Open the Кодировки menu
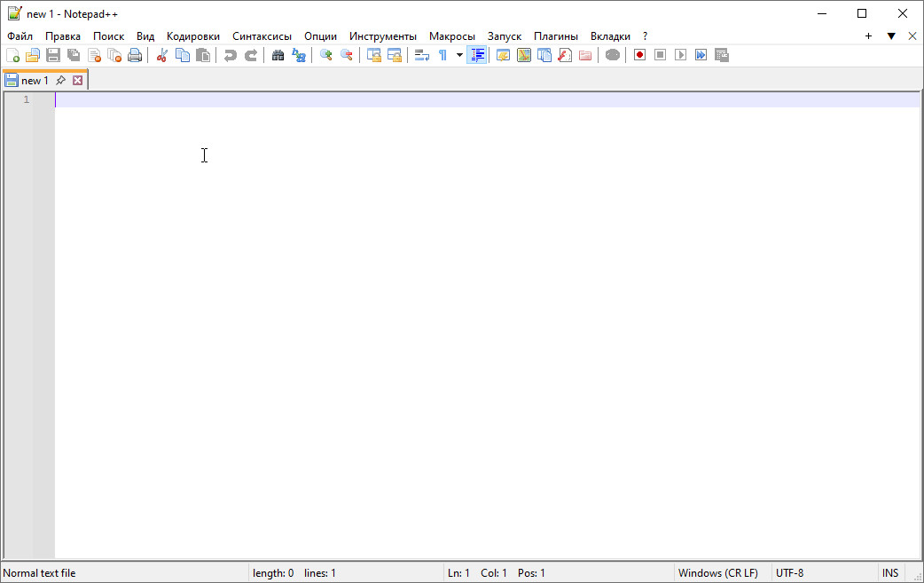The height and width of the screenshot is (583, 924). pos(192,36)
